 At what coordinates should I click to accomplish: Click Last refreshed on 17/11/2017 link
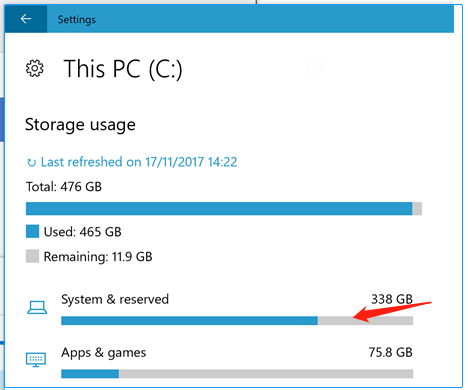[139, 162]
